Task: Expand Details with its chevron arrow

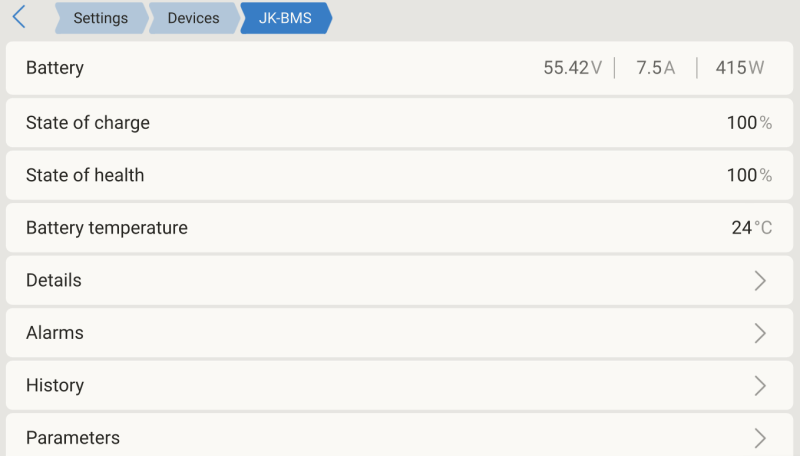Action: point(760,281)
